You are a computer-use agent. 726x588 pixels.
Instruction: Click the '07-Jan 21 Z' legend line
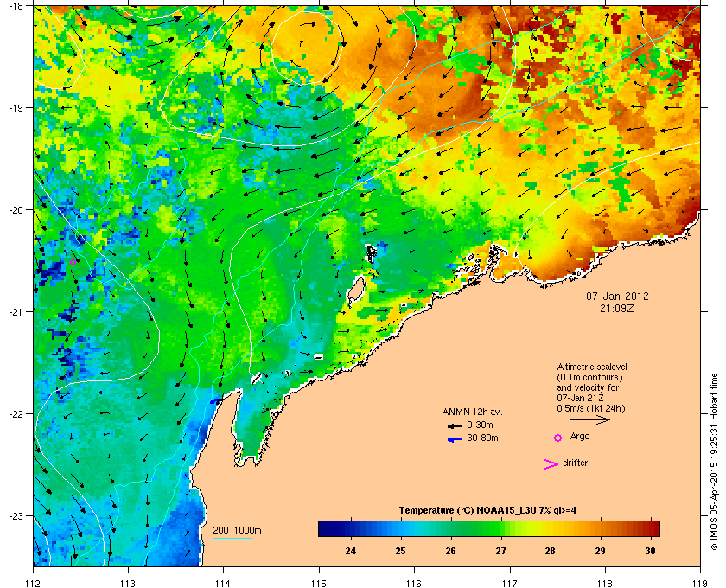coord(580,398)
